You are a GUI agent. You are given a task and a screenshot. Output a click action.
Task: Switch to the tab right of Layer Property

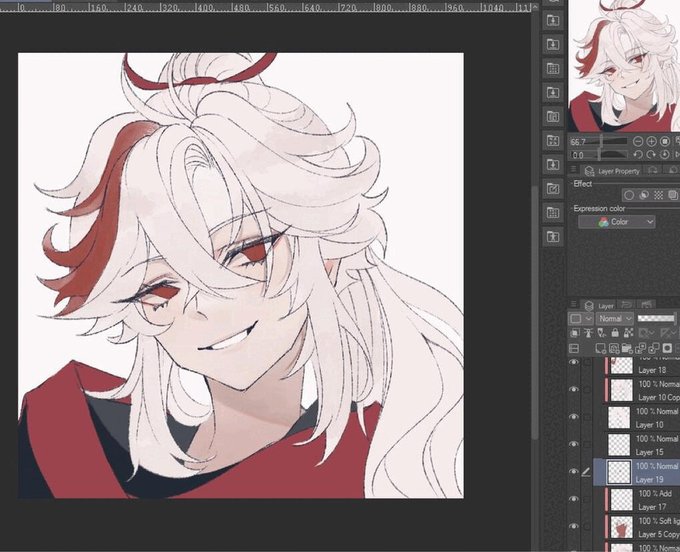coord(653,170)
